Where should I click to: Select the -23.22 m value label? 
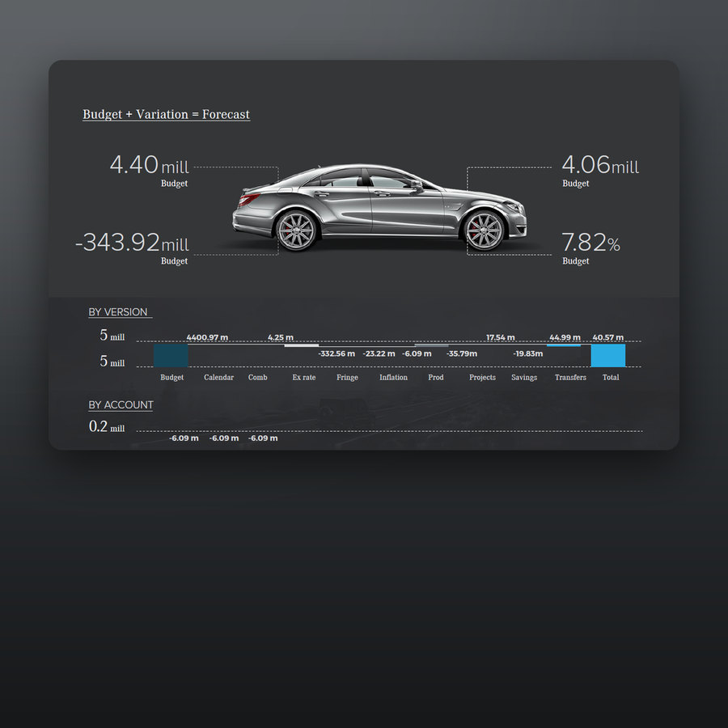point(379,353)
